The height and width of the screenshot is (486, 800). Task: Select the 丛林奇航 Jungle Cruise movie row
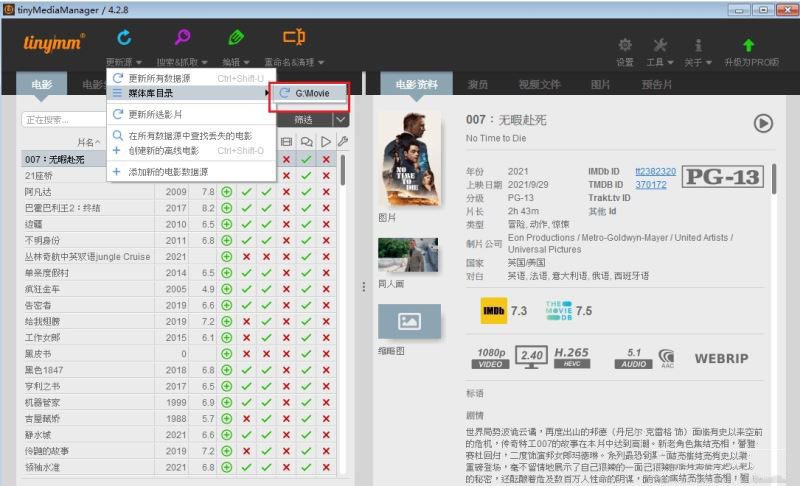click(179, 257)
